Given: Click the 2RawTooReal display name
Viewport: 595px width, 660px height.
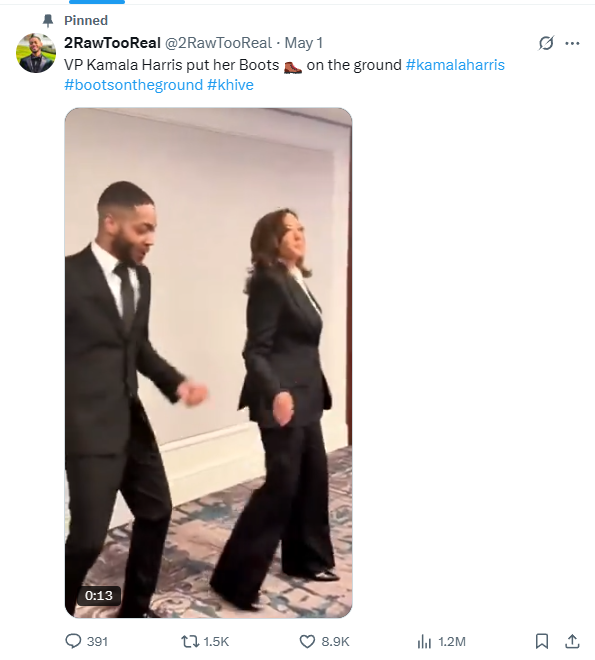Looking at the screenshot, I should [112, 43].
